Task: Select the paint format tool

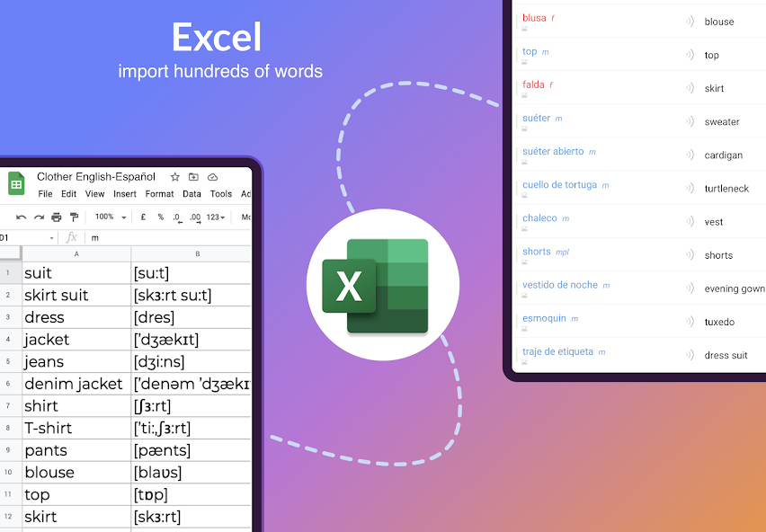Action: click(75, 217)
